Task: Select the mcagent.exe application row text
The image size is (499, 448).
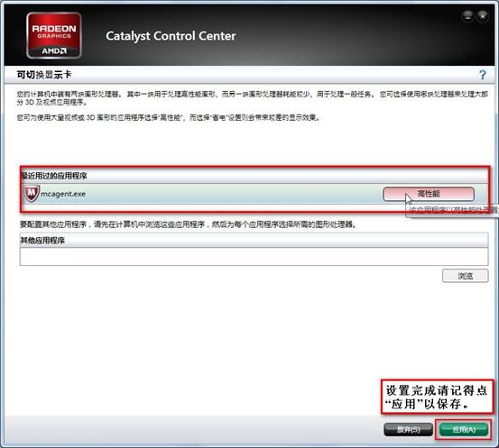Action: pyautogui.click(x=63, y=194)
